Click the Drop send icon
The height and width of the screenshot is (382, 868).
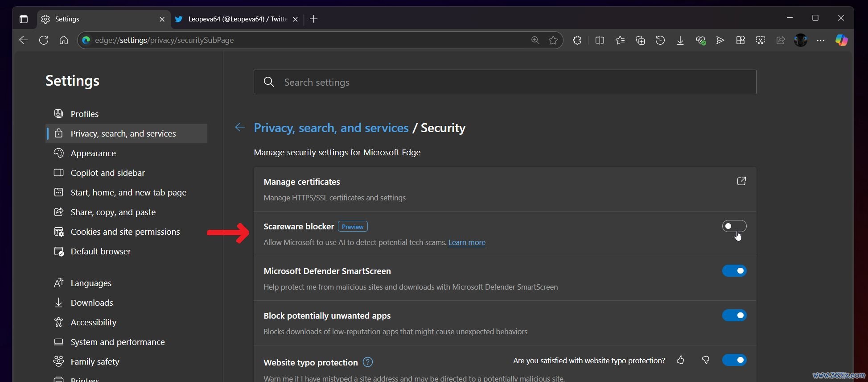tap(720, 40)
